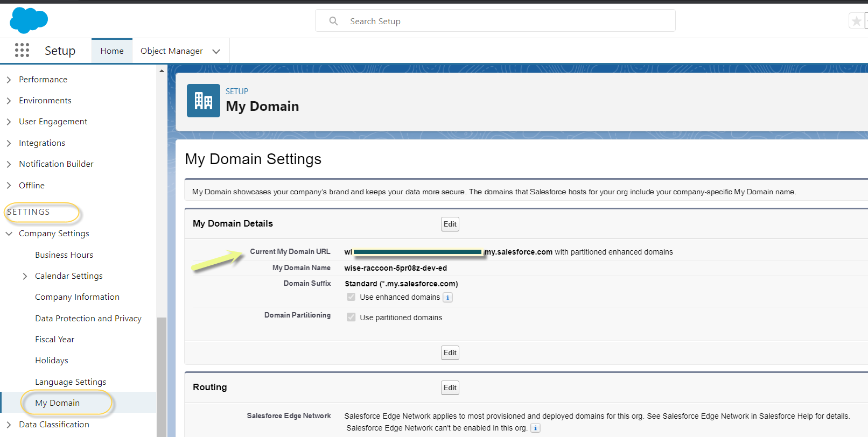Open Fiscal Year settings
This screenshot has width=868, height=437.
click(x=55, y=340)
